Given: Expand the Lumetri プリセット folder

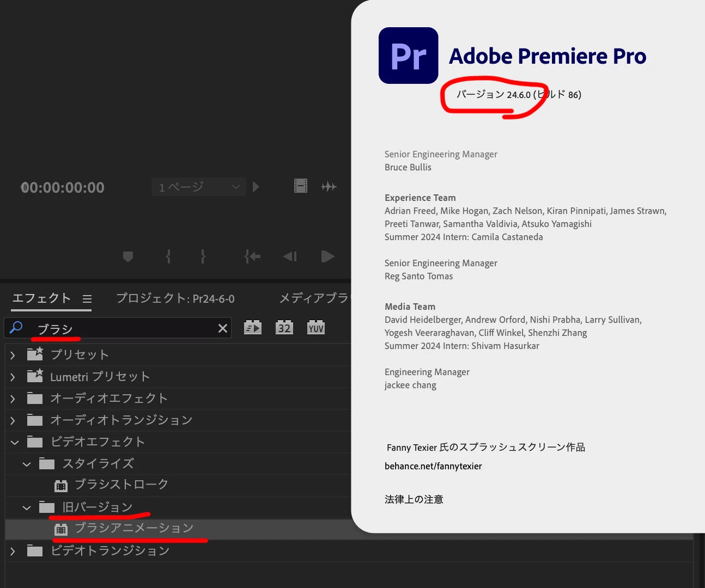Looking at the screenshot, I should [13, 377].
